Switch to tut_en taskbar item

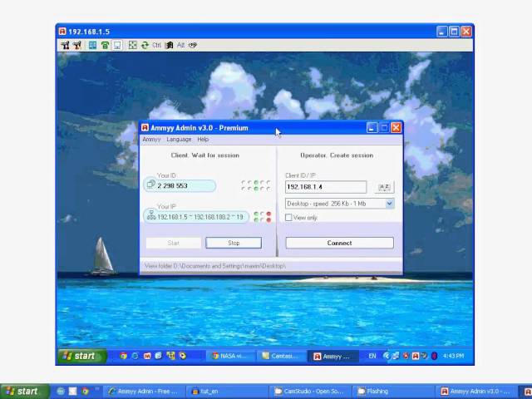(227, 392)
